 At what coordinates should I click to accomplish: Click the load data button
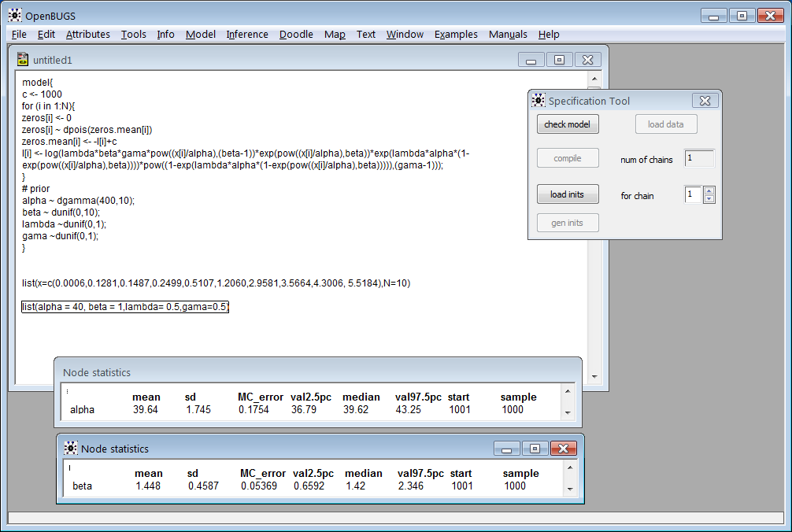coord(666,124)
